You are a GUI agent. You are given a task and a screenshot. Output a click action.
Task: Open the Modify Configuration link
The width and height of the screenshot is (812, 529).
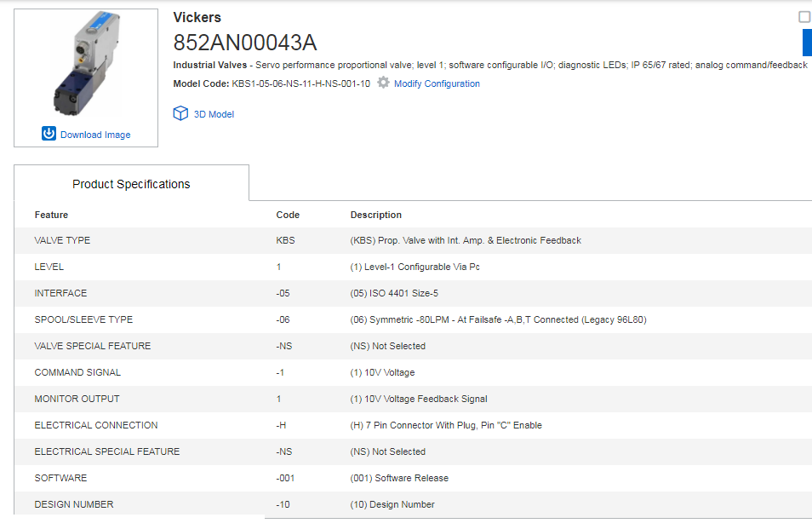pyautogui.click(x=437, y=83)
